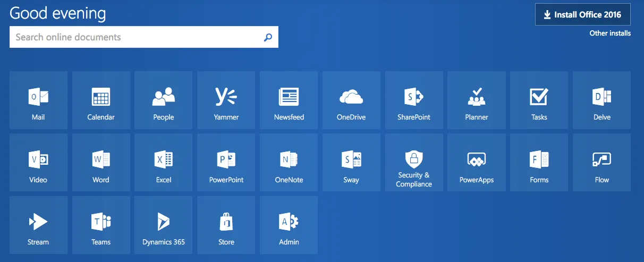Launch Word from the app grid

click(101, 163)
